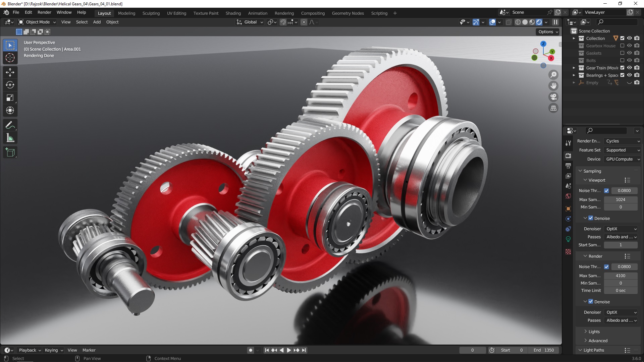This screenshot has height=362, width=644.
Task: Switch to material preview shading
Action: tap(532, 22)
